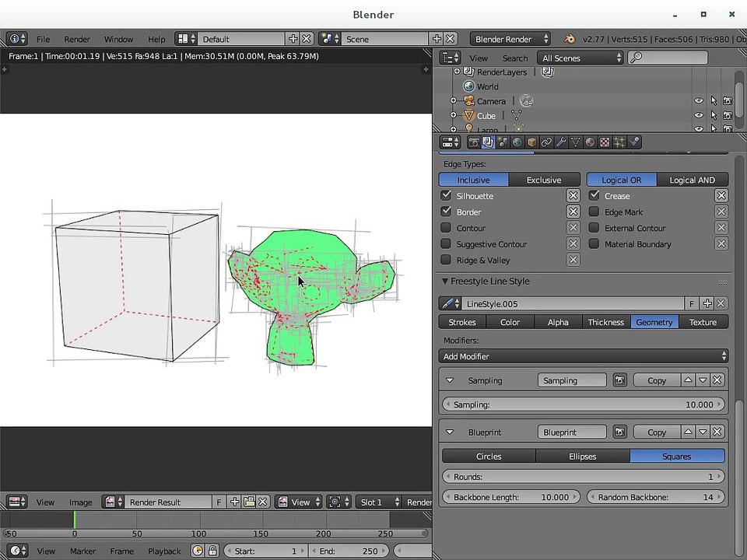
Task: Enable the External Contour edge type
Action: pyautogui.click(x=594, y=228)
